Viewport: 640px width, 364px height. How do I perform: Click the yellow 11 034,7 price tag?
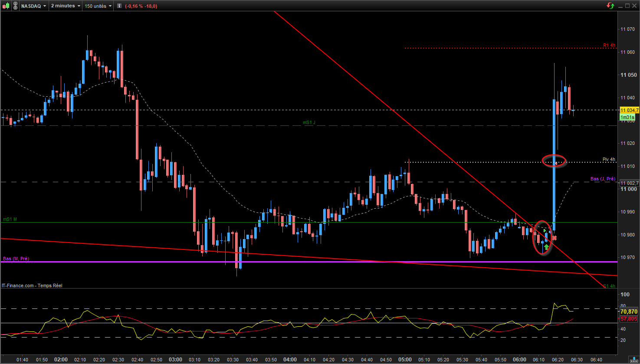tap(630, 110)
